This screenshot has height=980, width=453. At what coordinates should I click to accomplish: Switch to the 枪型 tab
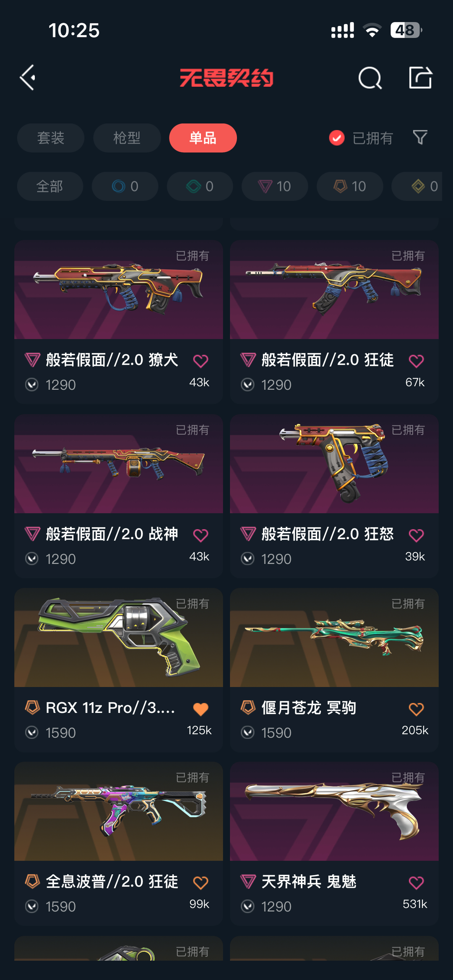point(127,138)
